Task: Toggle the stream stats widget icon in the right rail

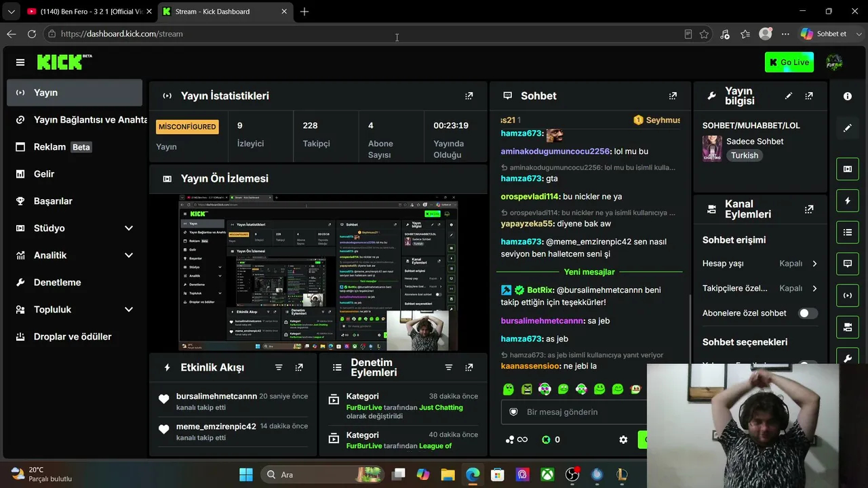Action: (x=848, y=296)
